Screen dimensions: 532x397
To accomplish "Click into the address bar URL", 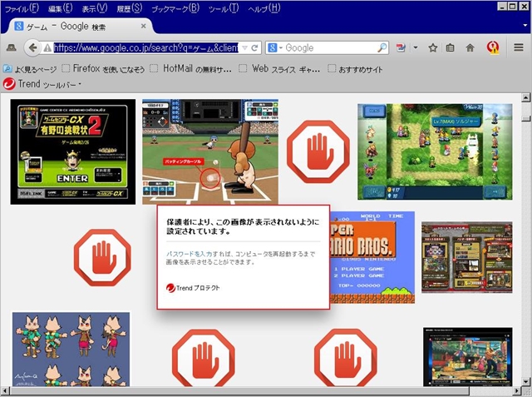I will pos(146,48).
